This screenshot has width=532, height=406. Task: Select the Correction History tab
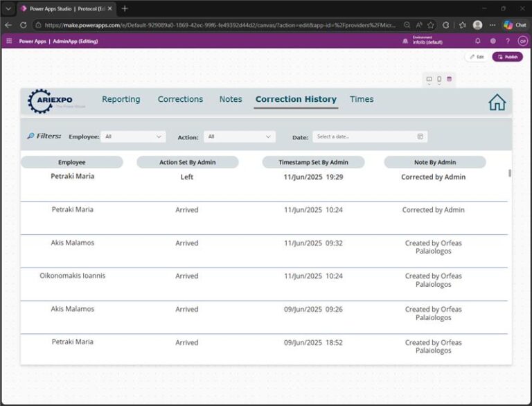coord(296,99)
